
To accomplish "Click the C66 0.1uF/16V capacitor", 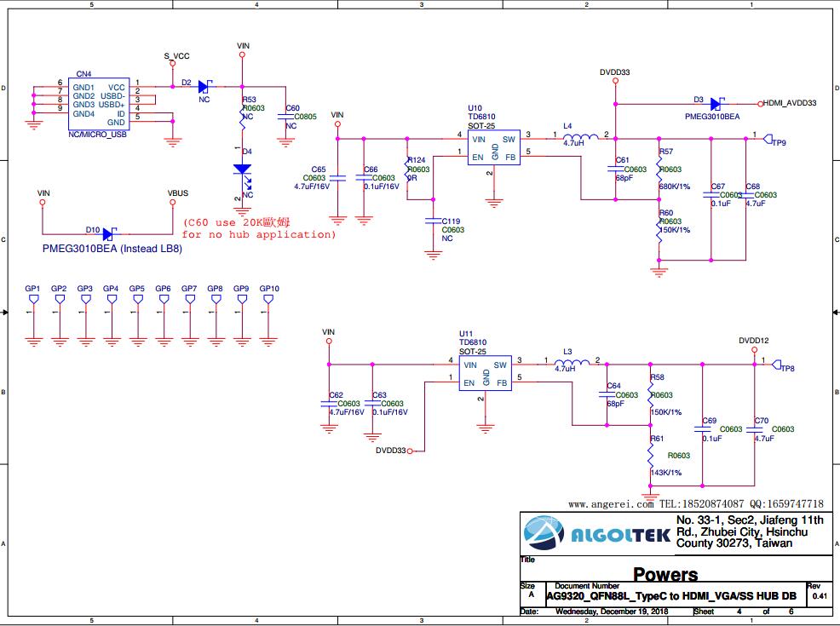I will tap(364, 178).
